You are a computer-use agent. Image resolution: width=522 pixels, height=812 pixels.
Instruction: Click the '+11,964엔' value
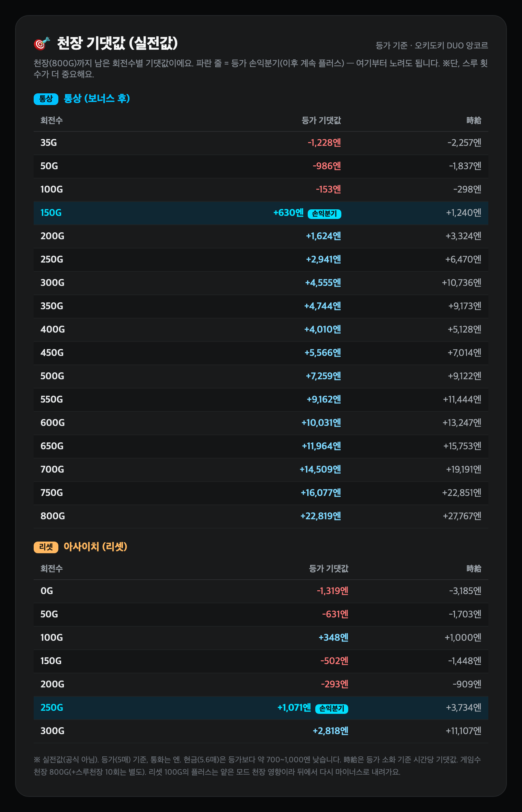tap(321, 446)
